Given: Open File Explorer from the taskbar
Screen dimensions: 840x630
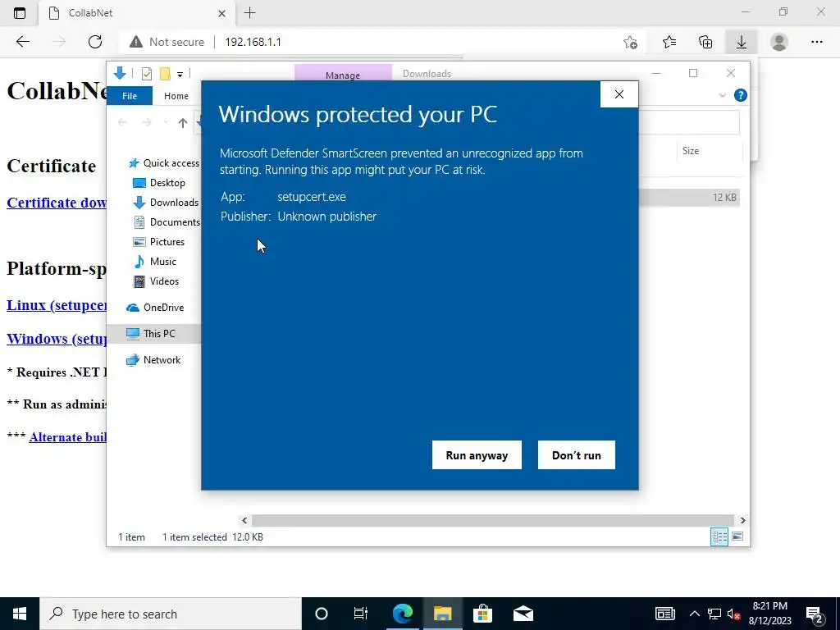Looking at the screenshot, I should point(442,614).
